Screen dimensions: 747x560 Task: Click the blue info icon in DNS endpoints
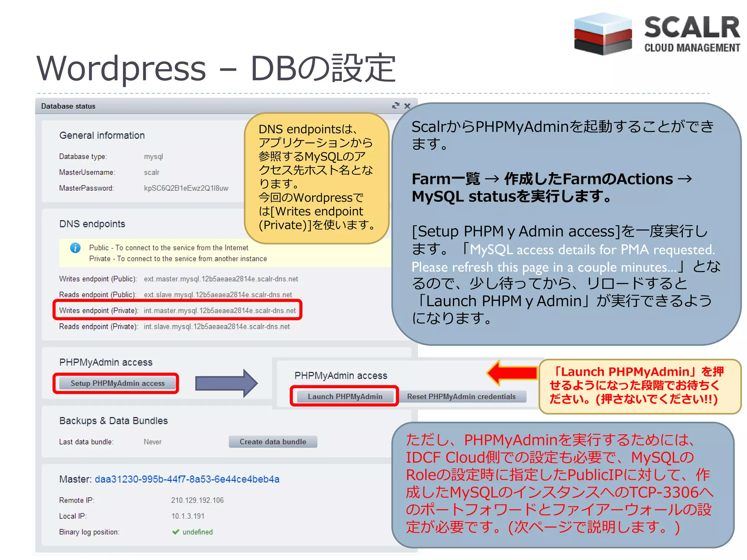point(75,248)
